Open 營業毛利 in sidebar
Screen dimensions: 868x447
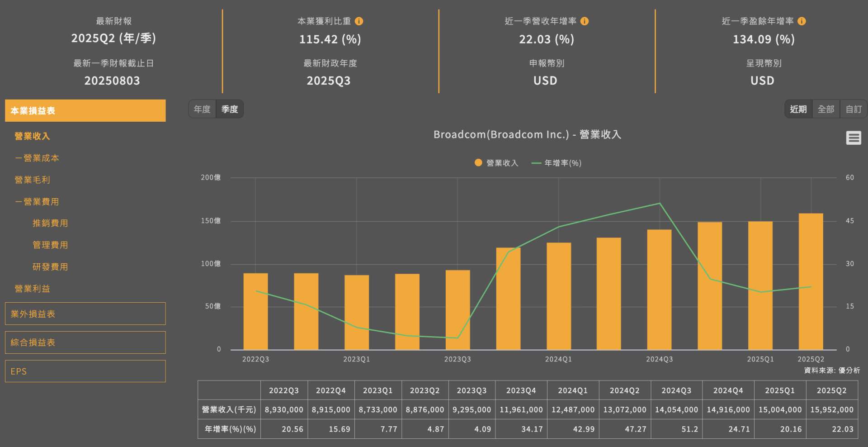pos(33,180)
